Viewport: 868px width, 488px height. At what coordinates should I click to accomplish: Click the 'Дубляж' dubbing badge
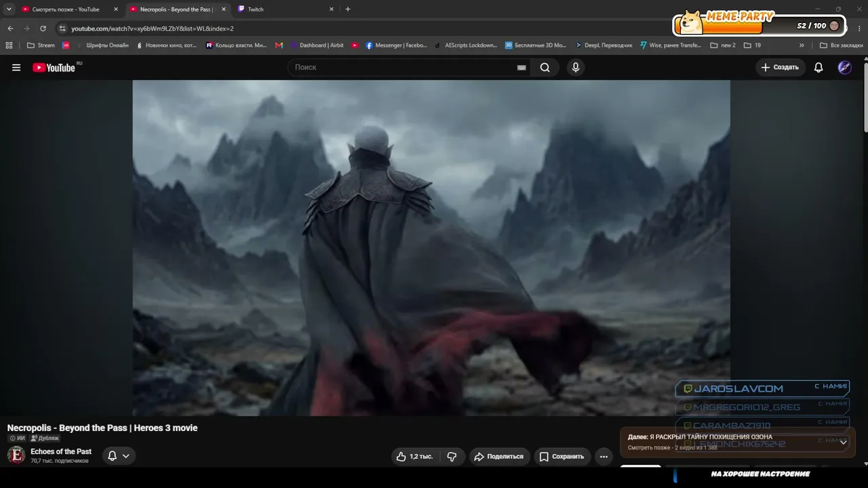pos(45,439)
